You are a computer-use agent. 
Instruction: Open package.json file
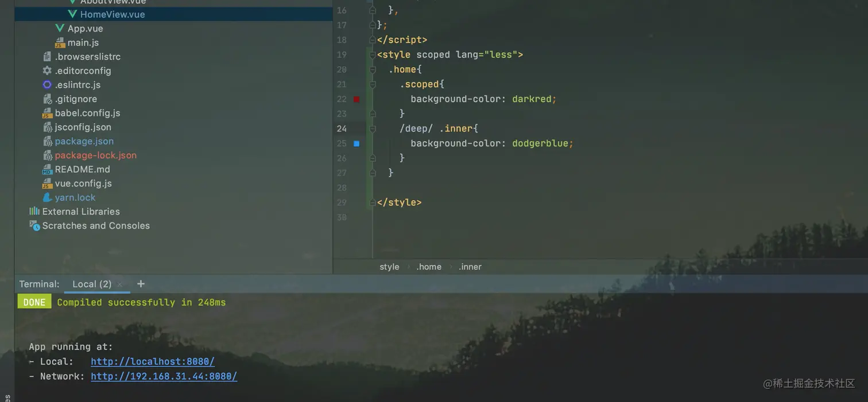tap(84, 141)
